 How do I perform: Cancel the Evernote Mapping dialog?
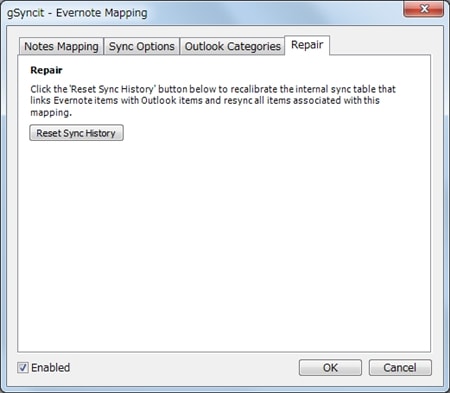coord(400,368)
